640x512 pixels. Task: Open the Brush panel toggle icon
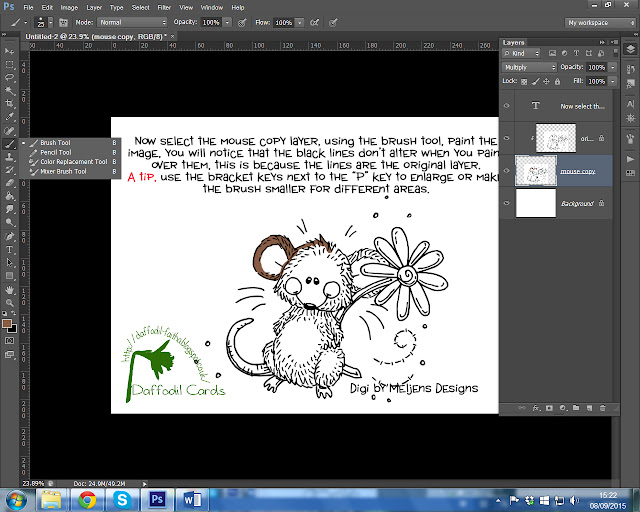(63, 22)
